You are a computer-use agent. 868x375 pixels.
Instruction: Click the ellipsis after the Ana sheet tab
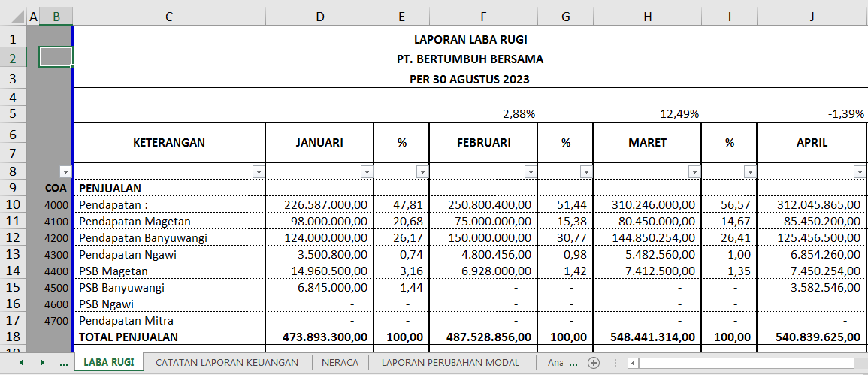(573, 364)
